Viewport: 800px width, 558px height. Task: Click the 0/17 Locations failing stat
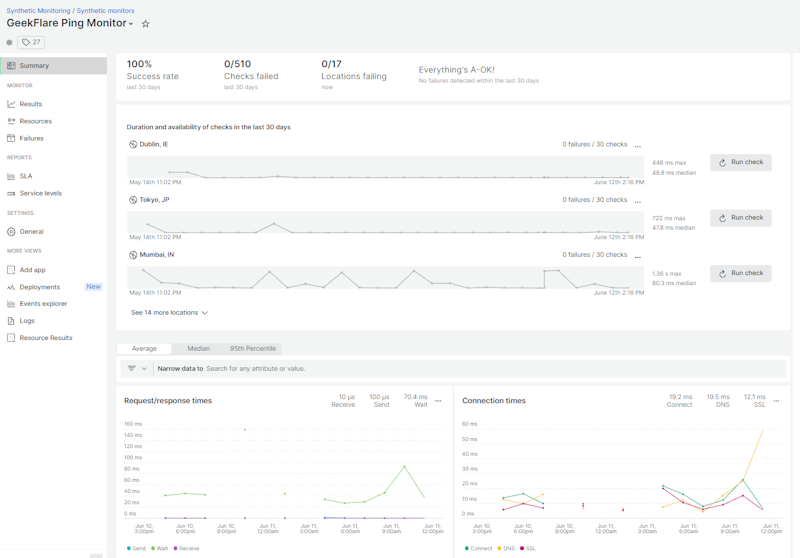click(354, 74)
